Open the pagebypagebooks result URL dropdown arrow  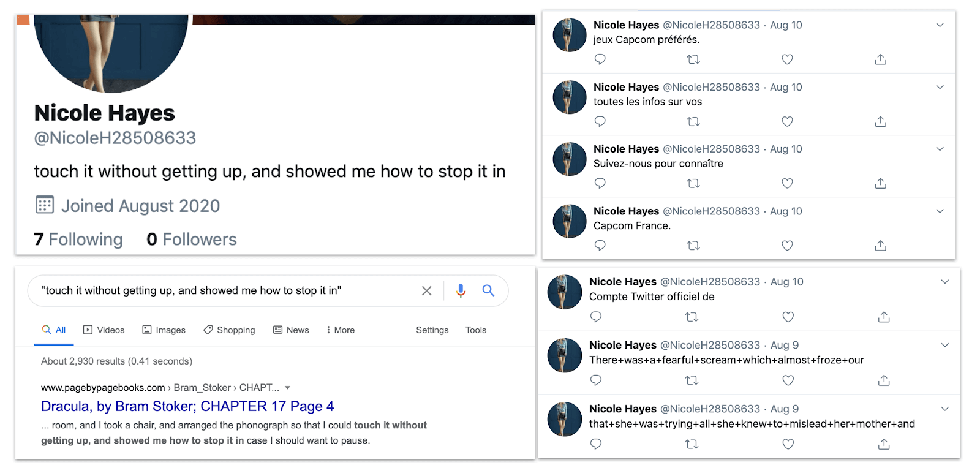click(288, 388)
